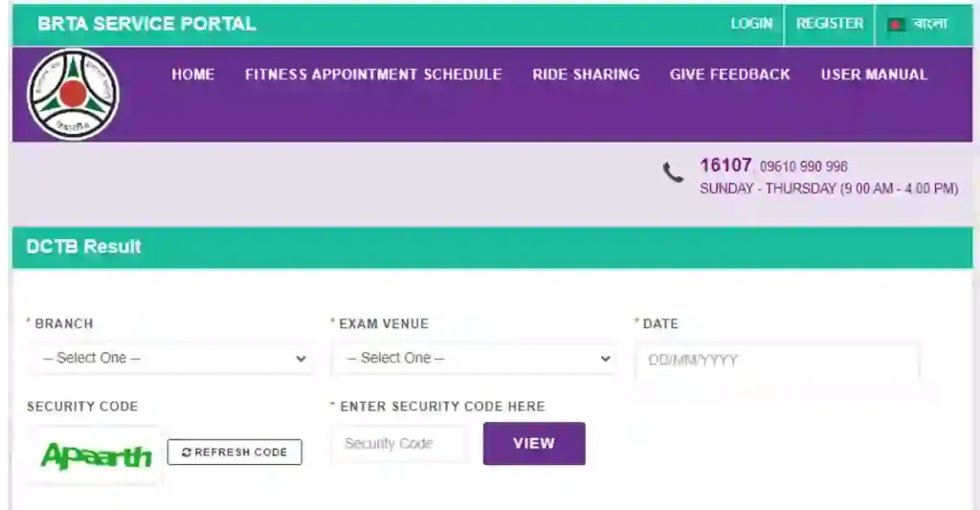Click the Register link
This screenshot has width=980, height=510.
pos(830,24)
